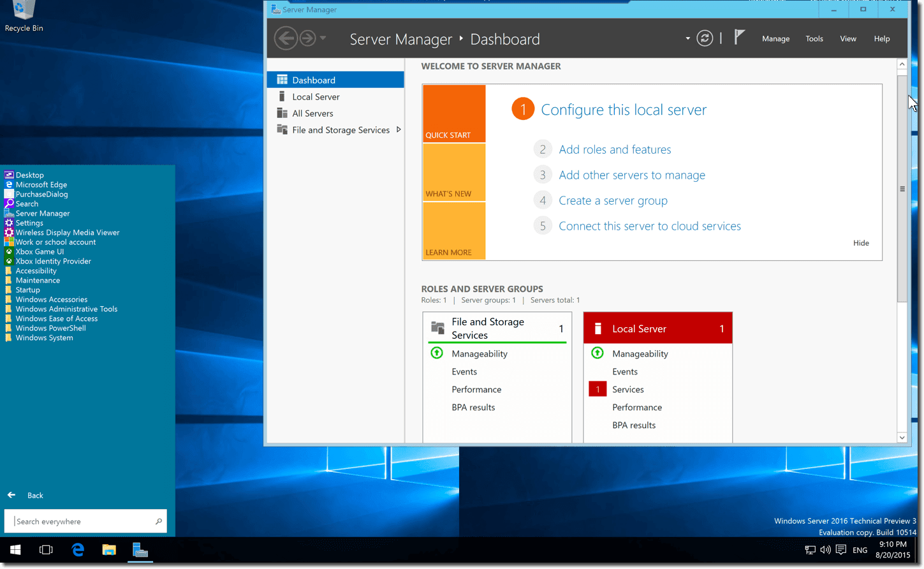Hide the Welcome to Server Manager panel

pos(861,243)
